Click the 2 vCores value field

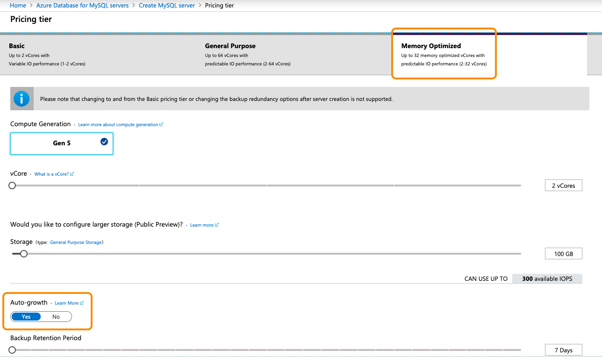pyautogui.click(x=564, y=186)
